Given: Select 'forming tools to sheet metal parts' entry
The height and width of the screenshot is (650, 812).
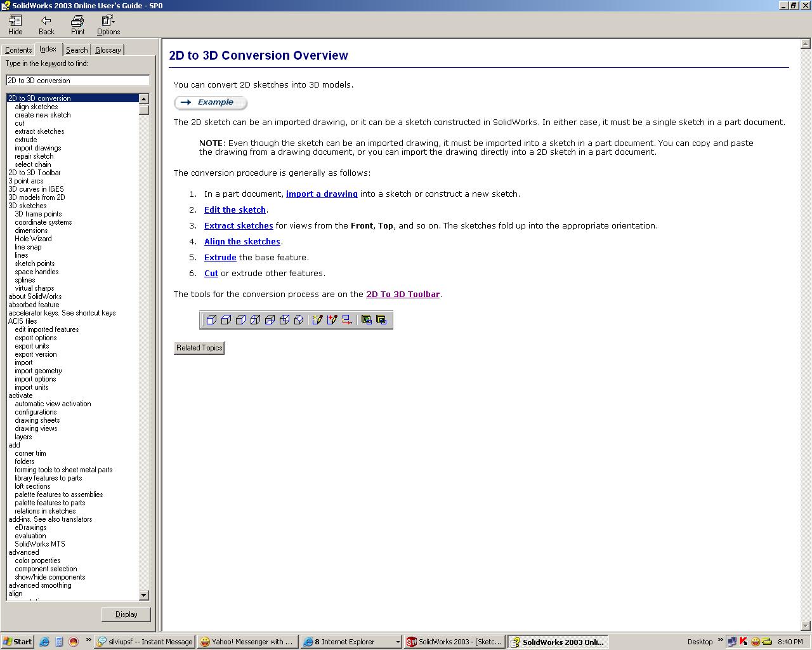Looking at the screenshot, I should point(63,470).
